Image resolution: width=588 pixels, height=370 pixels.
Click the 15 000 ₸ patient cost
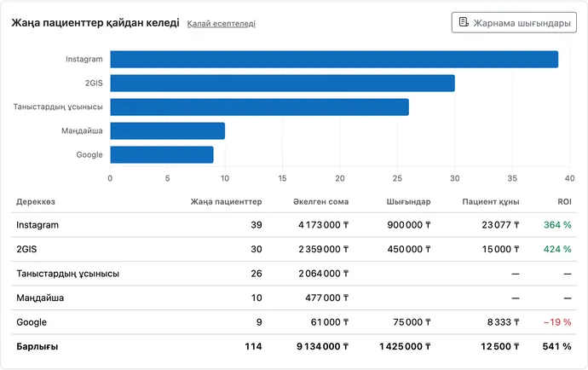[500, 249]
